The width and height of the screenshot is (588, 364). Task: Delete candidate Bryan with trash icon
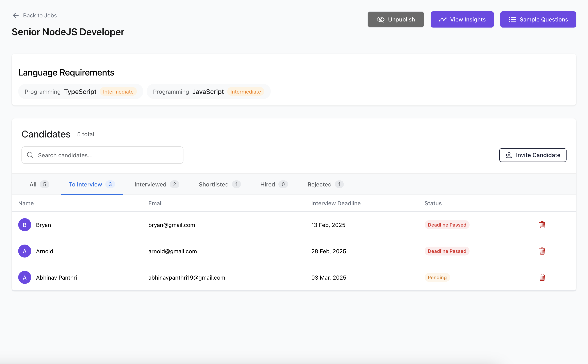[542, 225]
